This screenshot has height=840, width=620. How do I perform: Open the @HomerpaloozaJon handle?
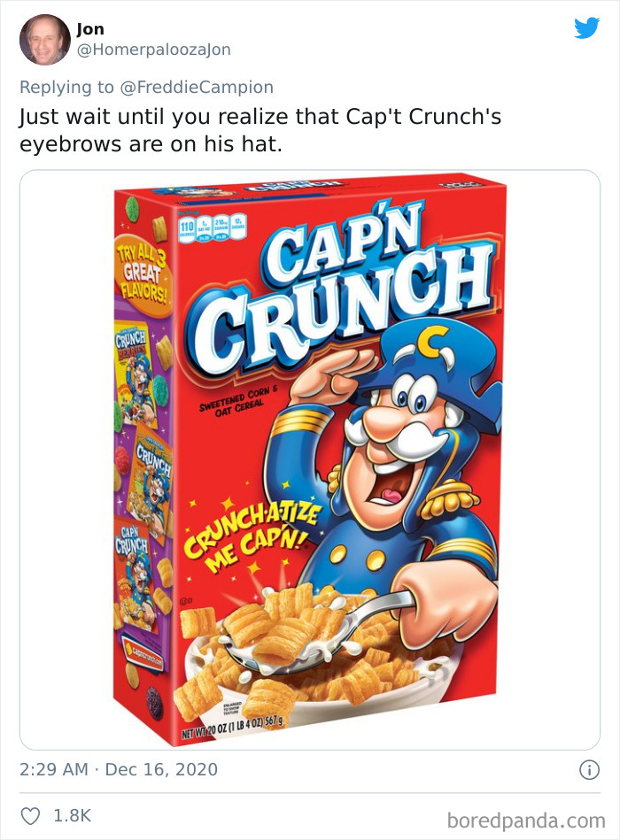click(153, 50)
